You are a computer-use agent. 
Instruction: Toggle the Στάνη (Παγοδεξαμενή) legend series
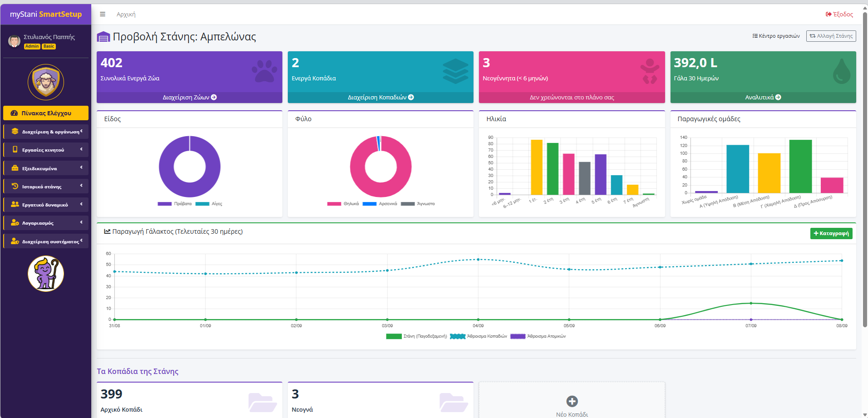416,336
